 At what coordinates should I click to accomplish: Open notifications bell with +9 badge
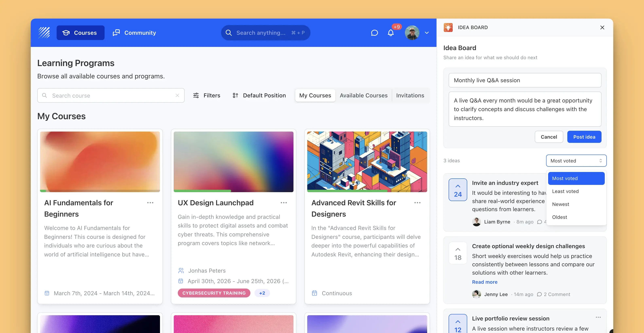[x=391, y=33]
